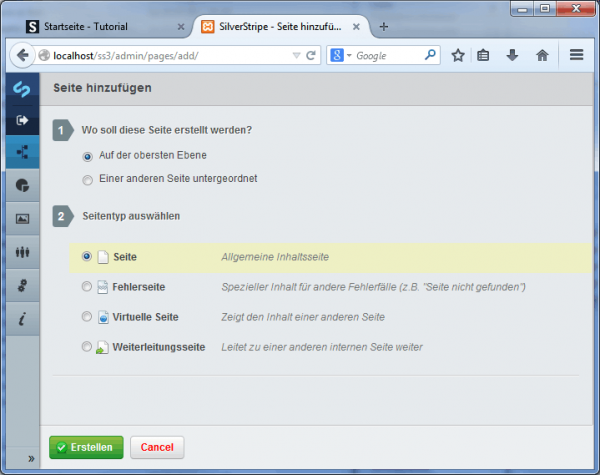Viewport: 600px width, 475px height.
Task: Click 'Wo soll diese Seite erstellt werden?'
Action: click(x=166, y=130)
